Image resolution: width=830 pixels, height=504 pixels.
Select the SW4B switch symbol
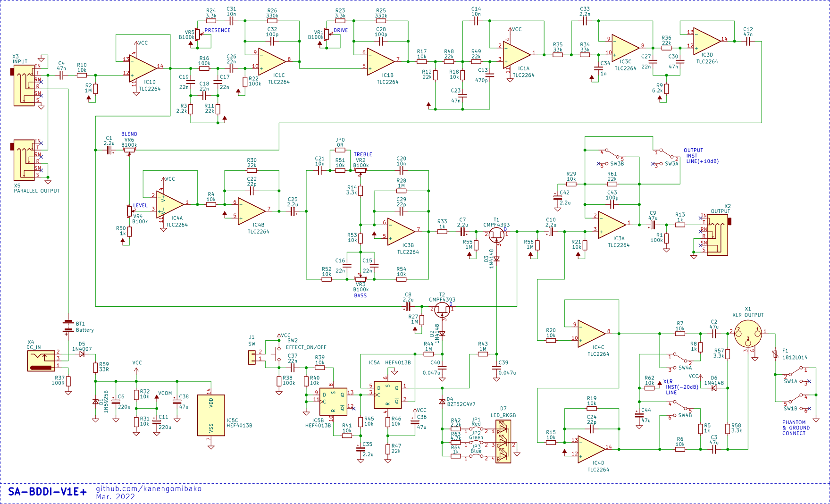coord(680,408)
